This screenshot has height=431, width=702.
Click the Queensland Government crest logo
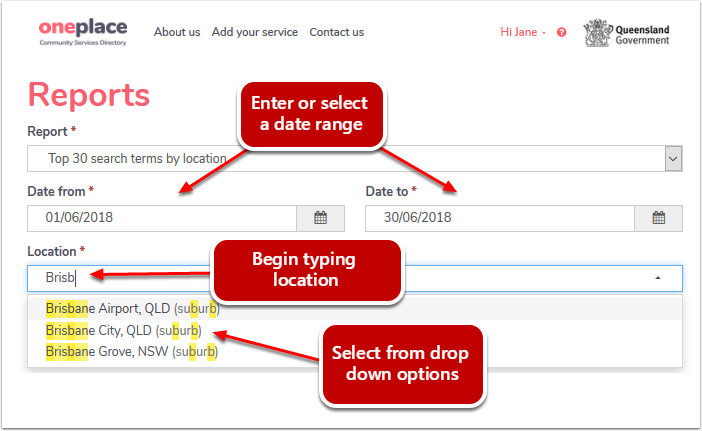coord(626,33)
